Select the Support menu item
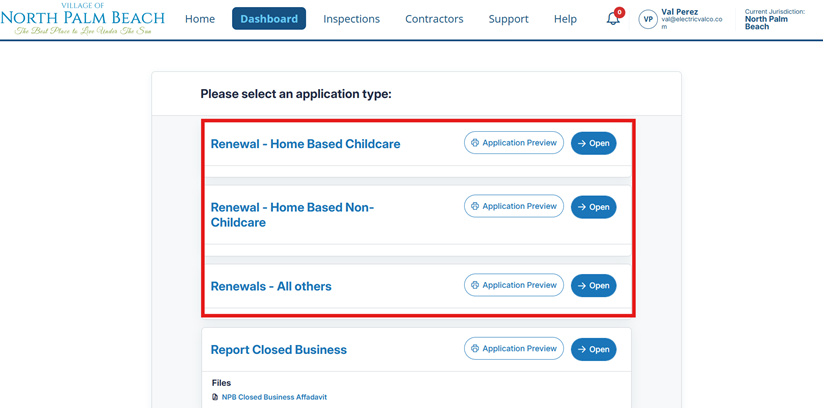 pos(508,19)
